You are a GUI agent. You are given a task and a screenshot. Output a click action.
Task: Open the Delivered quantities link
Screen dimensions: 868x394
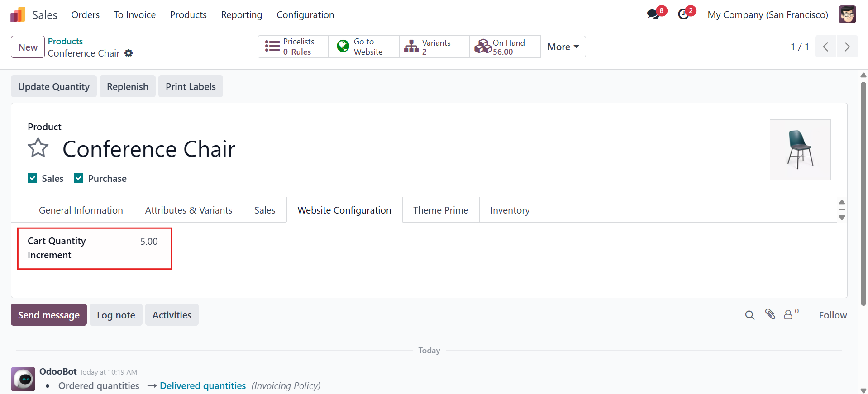pyautogui.click(x=203, y=386)
